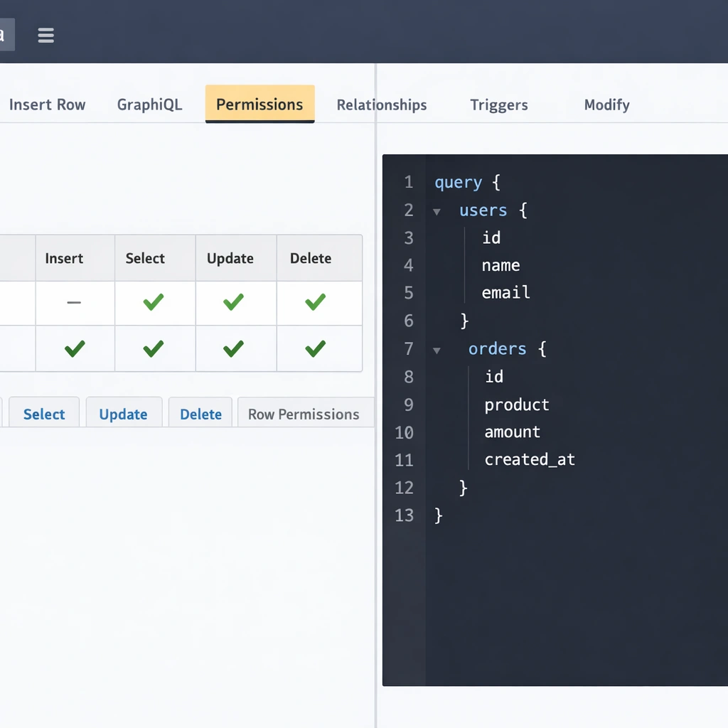Toggle first row Delete permission checkmark
Screen dimensions: 728x728
(x=315, y=303)
